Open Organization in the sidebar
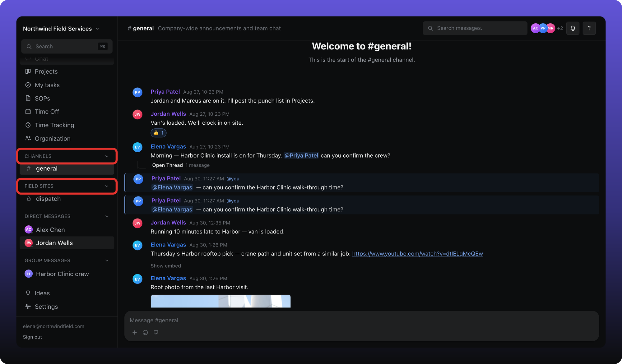The height and width of the screenshot is (364, 622). tap(67, 139)
